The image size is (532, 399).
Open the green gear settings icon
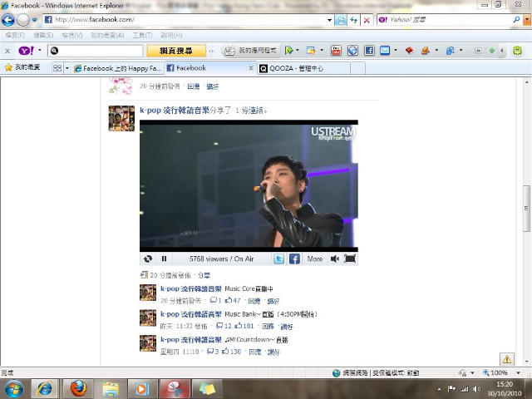click(x=517, y=51)
